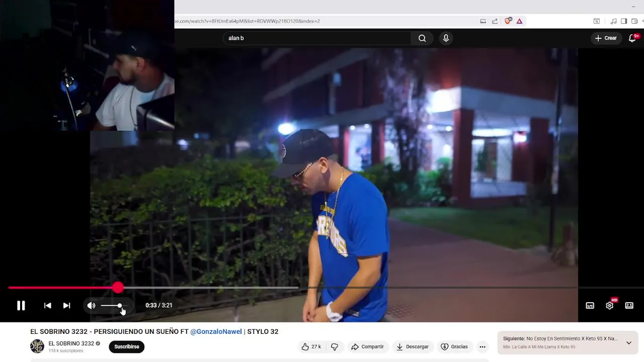The height and width of the screenshot is (362, 644).
Task: Share the video with Compartir
Action: [x=367, y=346]
